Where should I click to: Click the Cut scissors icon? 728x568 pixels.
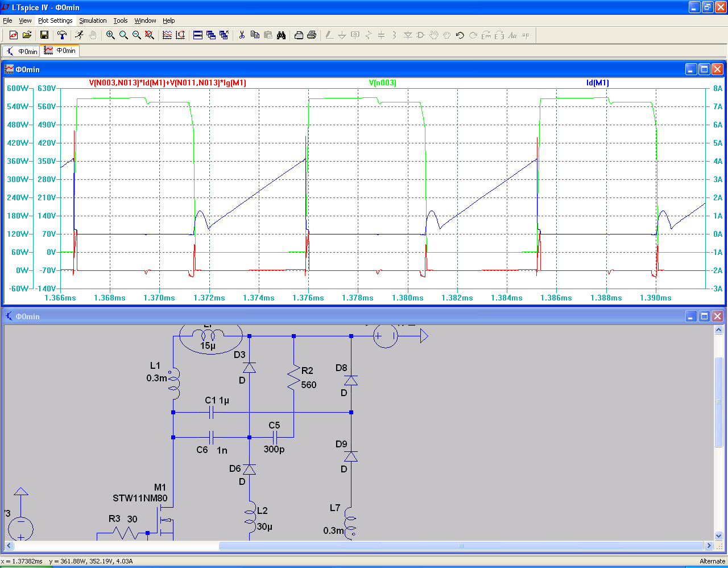coord(242,35)
